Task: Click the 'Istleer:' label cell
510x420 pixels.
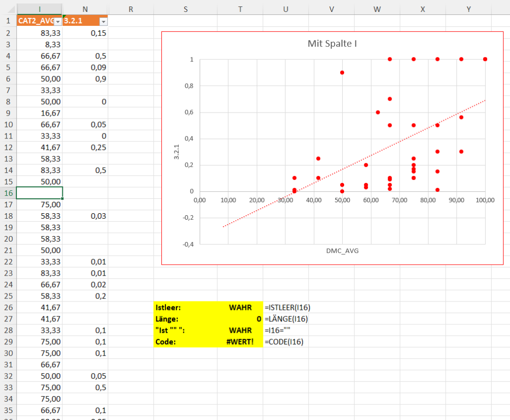Action: point(185,307)
